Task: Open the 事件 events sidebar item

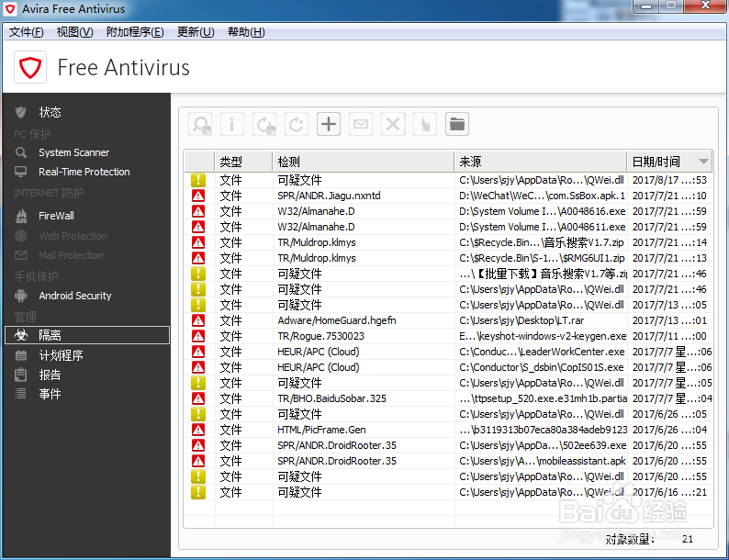Action: point(50,394)
